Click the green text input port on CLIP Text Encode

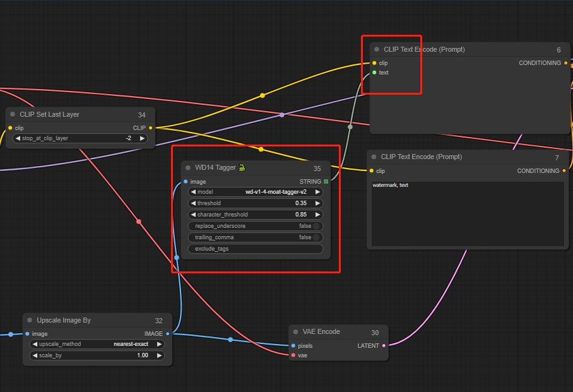coord(374,73)
